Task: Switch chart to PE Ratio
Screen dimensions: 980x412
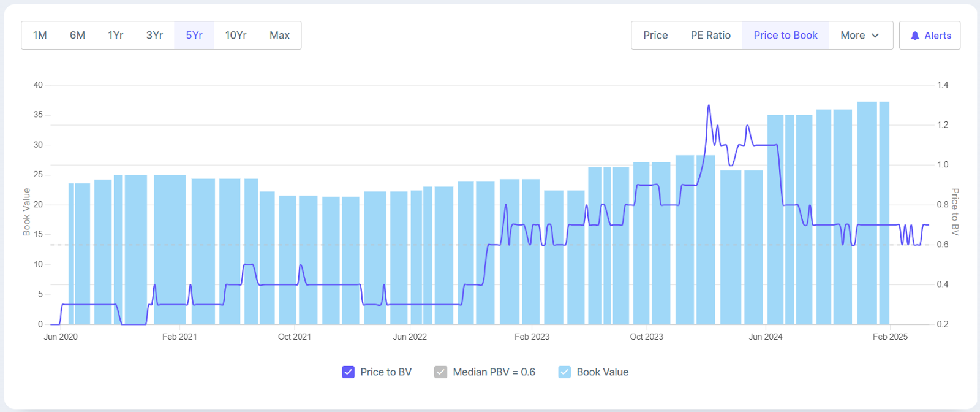Action: 710,35
